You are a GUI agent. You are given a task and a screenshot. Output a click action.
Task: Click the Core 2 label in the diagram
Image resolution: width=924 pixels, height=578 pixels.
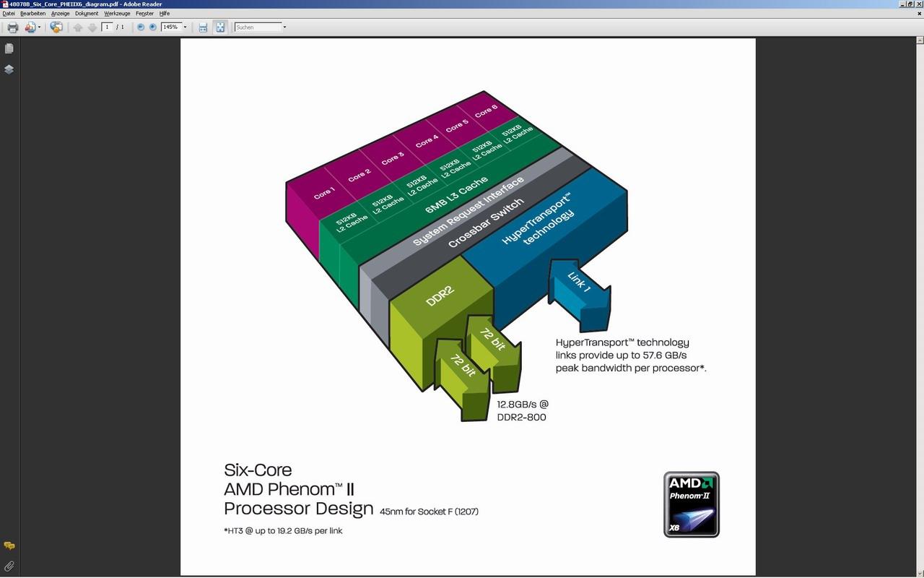coord(359,175)
